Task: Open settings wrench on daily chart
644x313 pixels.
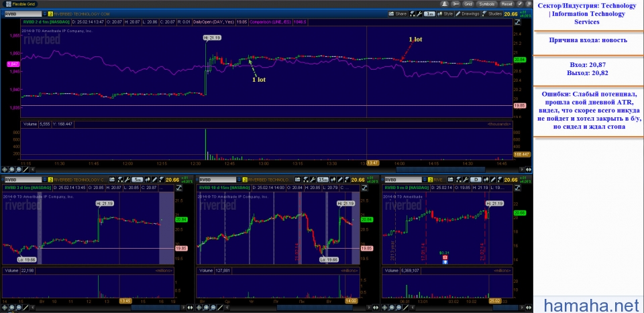Action: tap(466, 180)
